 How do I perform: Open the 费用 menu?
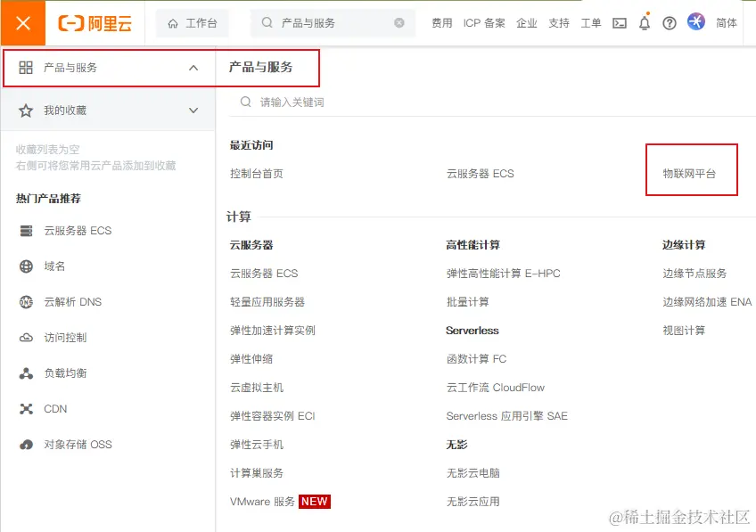pyautogui.click(x=441, y=22)
